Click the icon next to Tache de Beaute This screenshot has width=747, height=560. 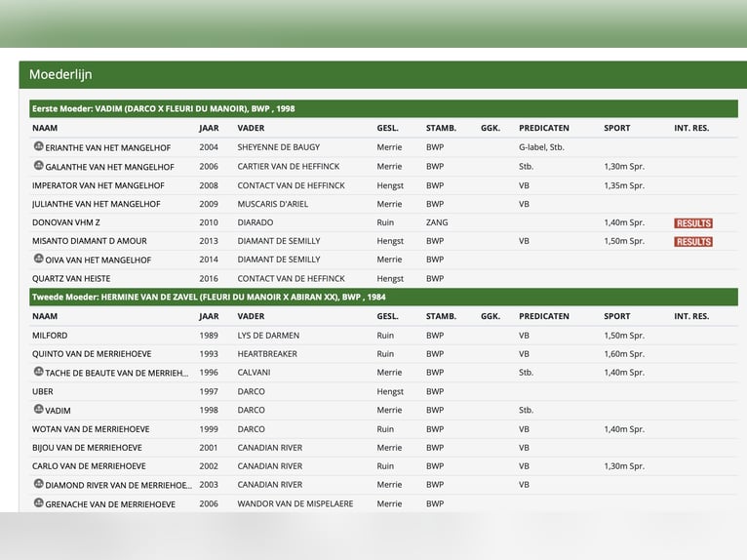coord(38,372)
